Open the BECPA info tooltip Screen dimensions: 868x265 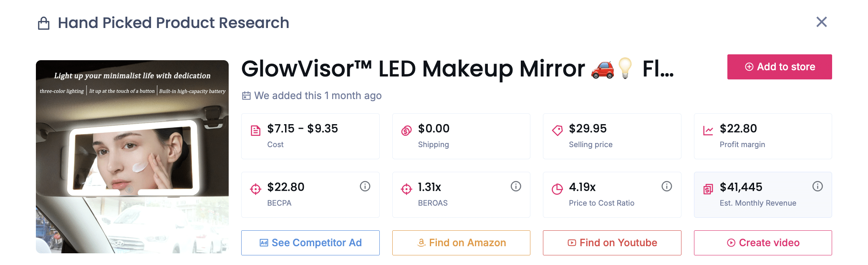click(365, 186)
